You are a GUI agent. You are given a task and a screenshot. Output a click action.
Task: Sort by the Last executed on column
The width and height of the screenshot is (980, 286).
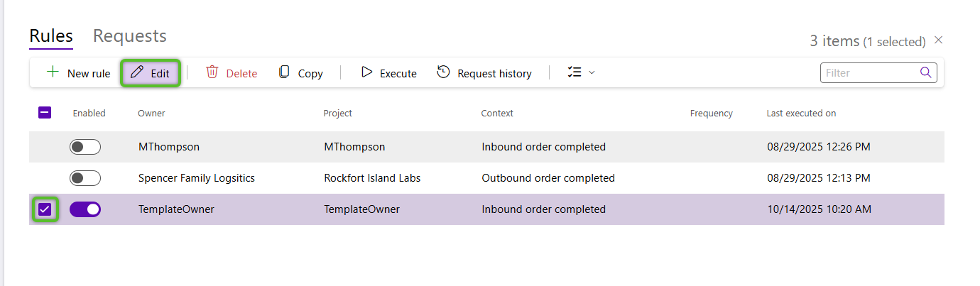tap(801, 114)
